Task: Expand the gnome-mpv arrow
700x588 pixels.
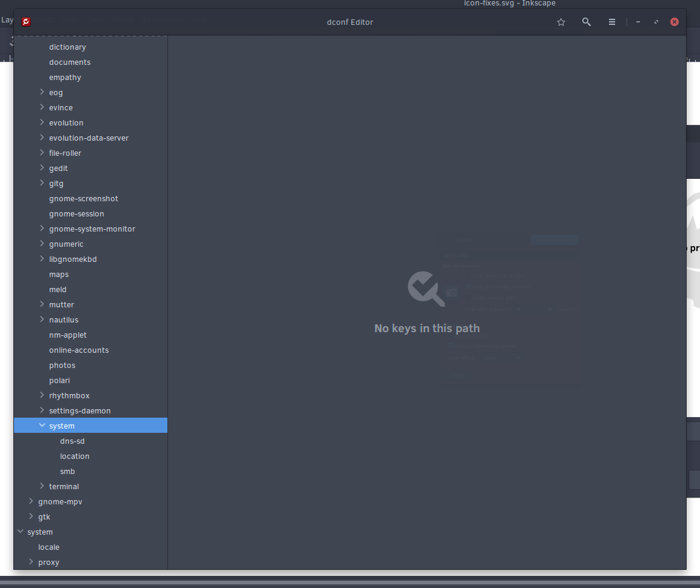Action: coord(31,501)
